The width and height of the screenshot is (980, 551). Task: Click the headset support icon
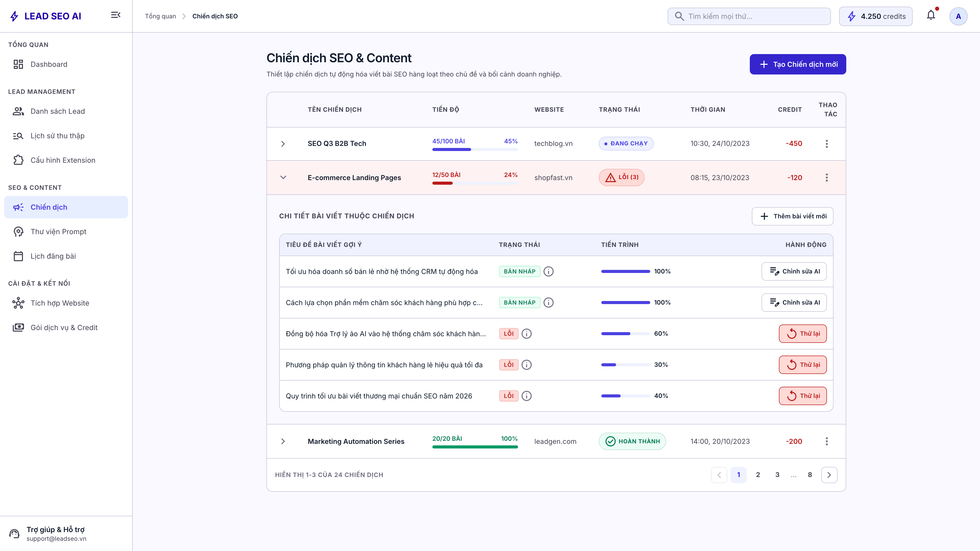(15, 534)
